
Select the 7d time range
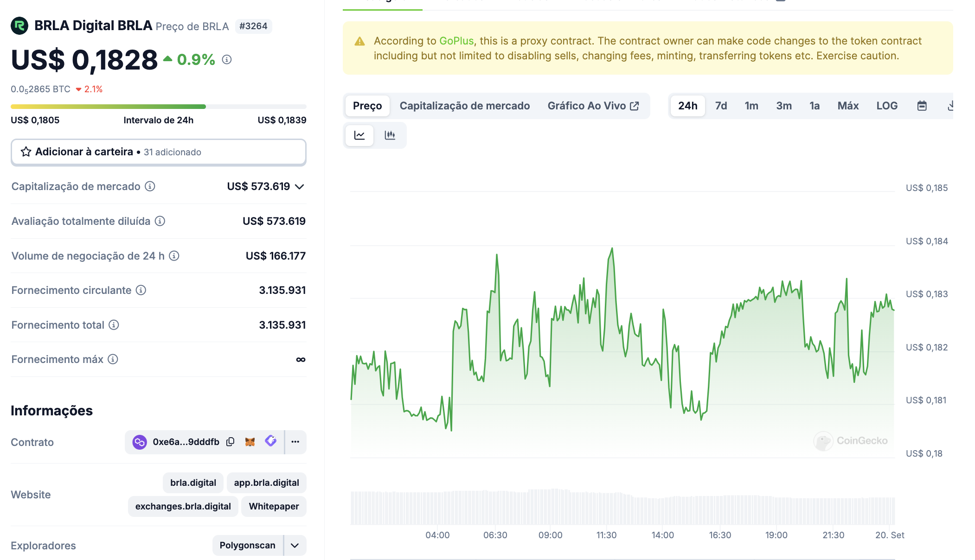(721, 106)
